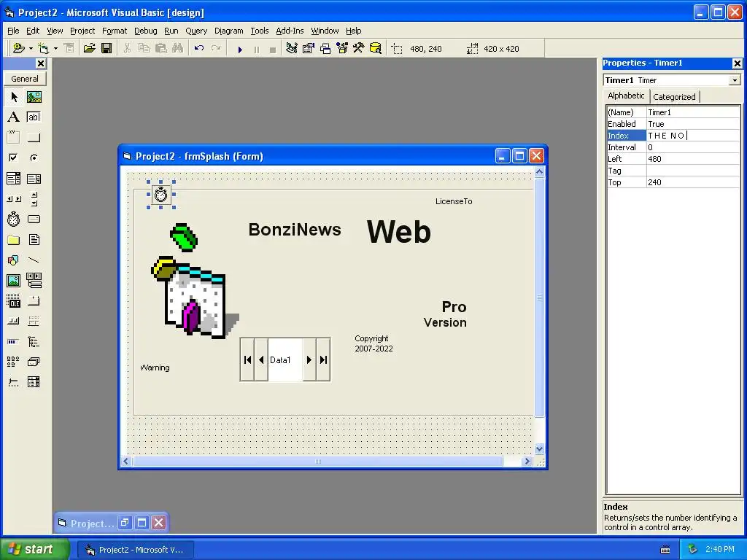This screenshot has width=747, height=560.
Task: Expand the Add Form dropdown arrow
Action: pyautogui.click(x=55, y=49)
